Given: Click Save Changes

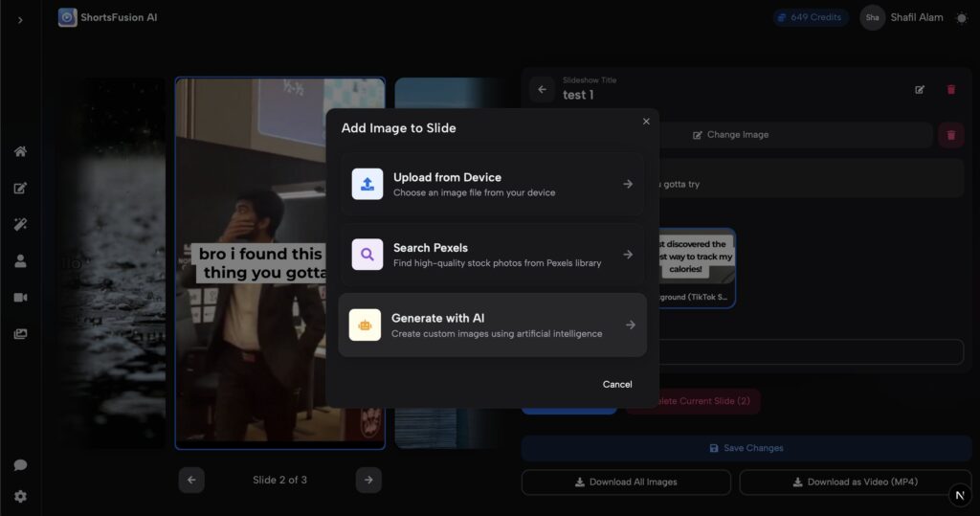Looking at the screenshot, I should 746,448.
